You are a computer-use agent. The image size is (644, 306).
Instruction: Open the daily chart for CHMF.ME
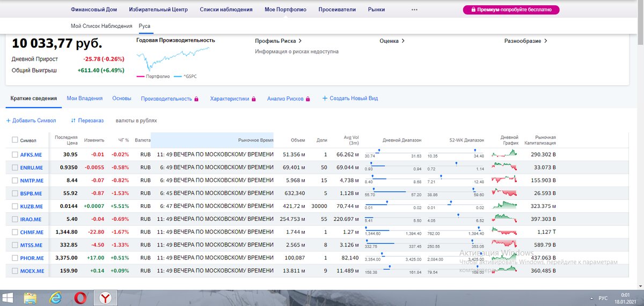(x=506, y=232)
